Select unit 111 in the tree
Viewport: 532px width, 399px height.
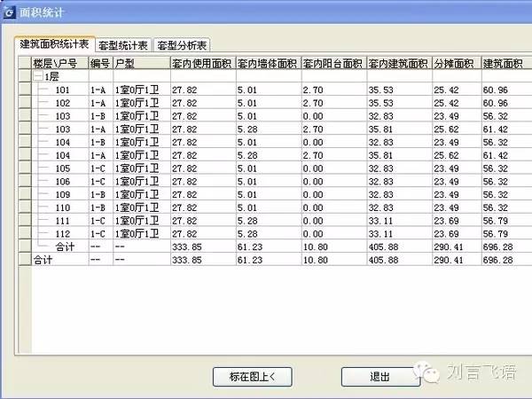coord(62,221)
